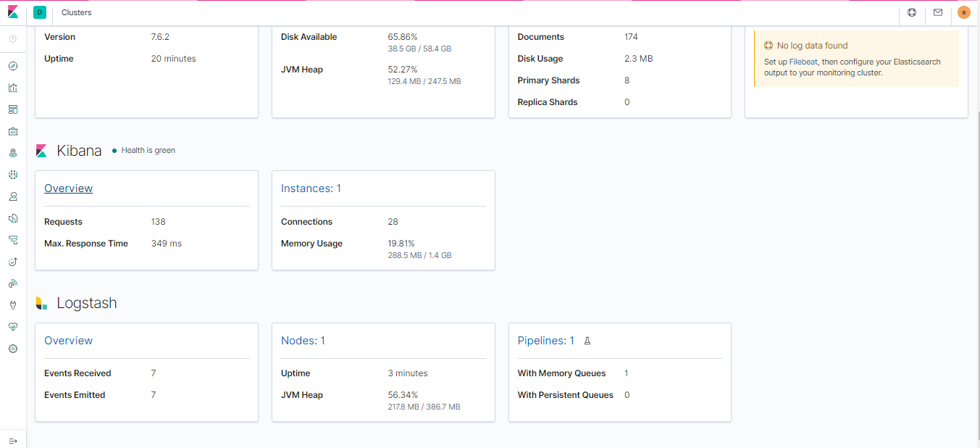Open Maps from the sidebar

(x=13, y=153)
